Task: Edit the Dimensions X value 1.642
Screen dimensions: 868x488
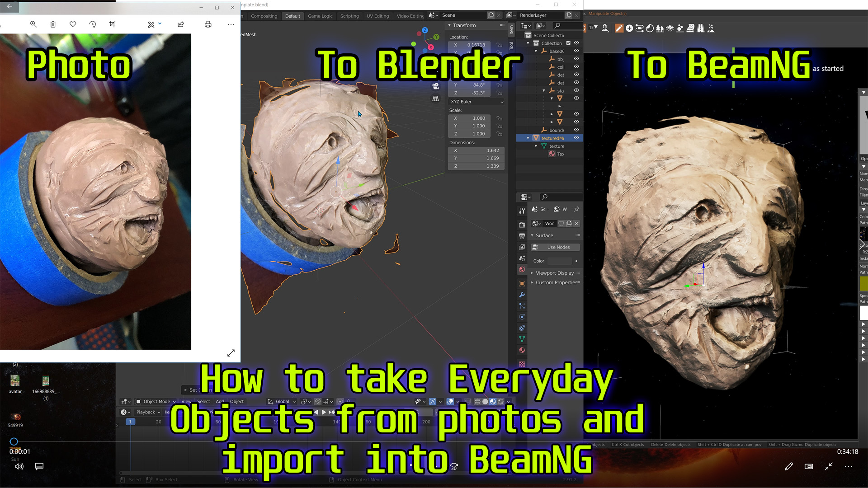Action: (x=476, y=150)
